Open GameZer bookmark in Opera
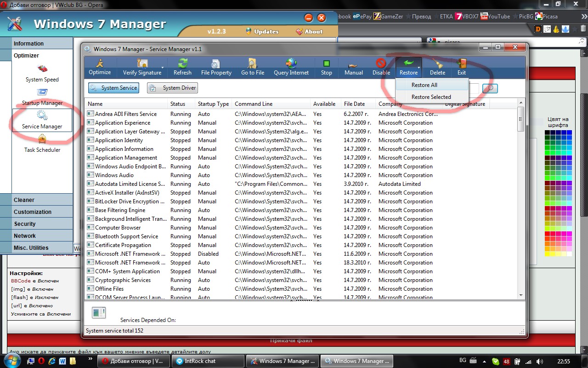Screen dimensions: 588x368 click(388, 16)
